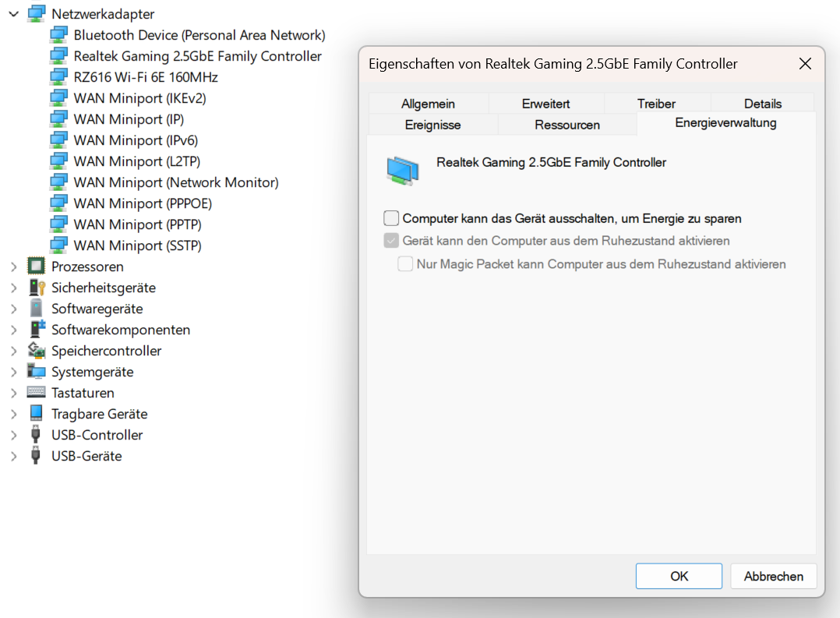Expand the Tragbare Geräte node

14,414
